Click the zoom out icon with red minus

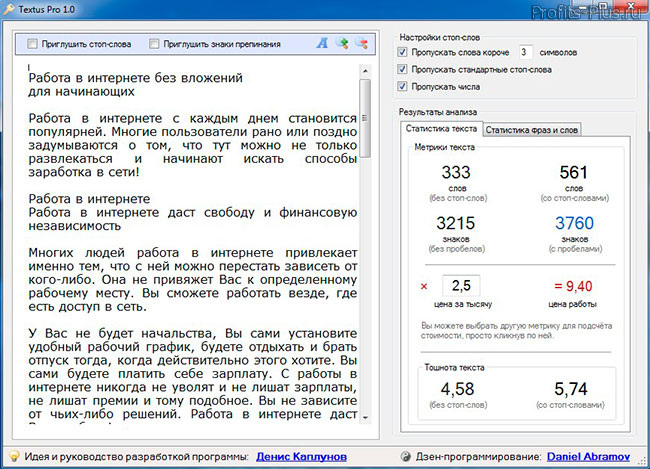pos(362,43)
